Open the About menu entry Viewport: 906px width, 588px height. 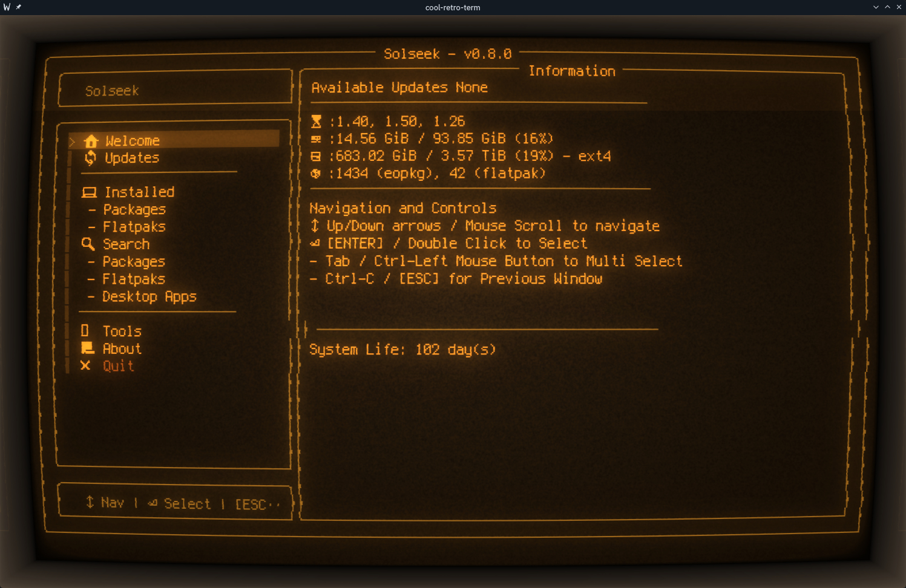tap(122, 348)
